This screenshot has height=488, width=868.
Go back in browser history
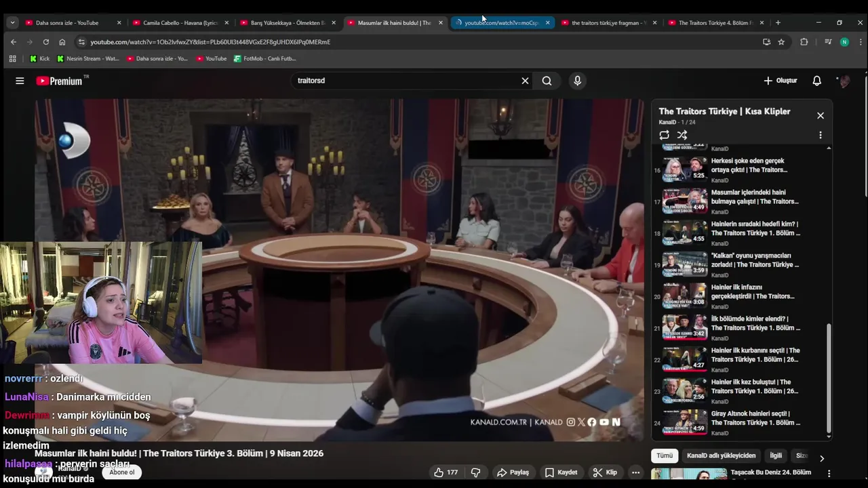pos(13,42)
